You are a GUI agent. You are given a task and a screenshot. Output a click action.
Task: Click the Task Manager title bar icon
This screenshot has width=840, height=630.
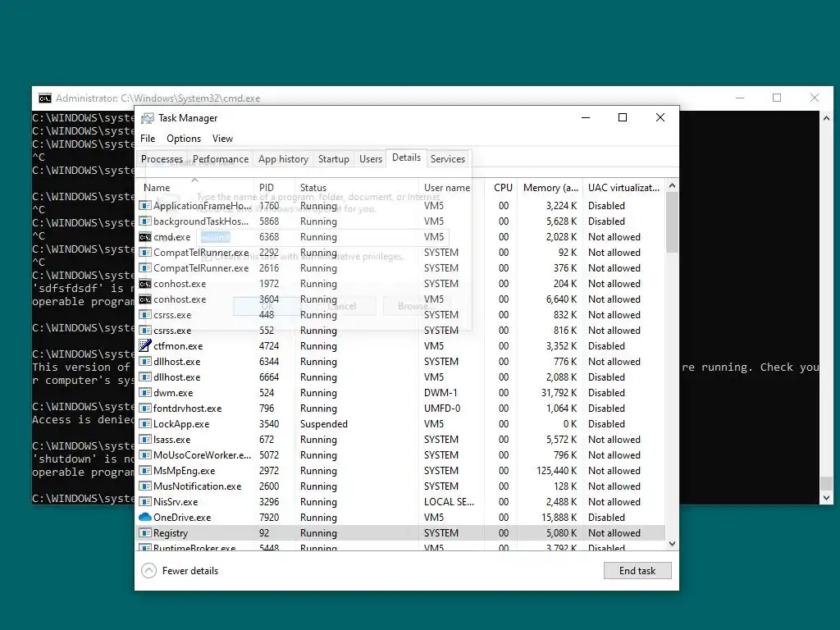148,118
